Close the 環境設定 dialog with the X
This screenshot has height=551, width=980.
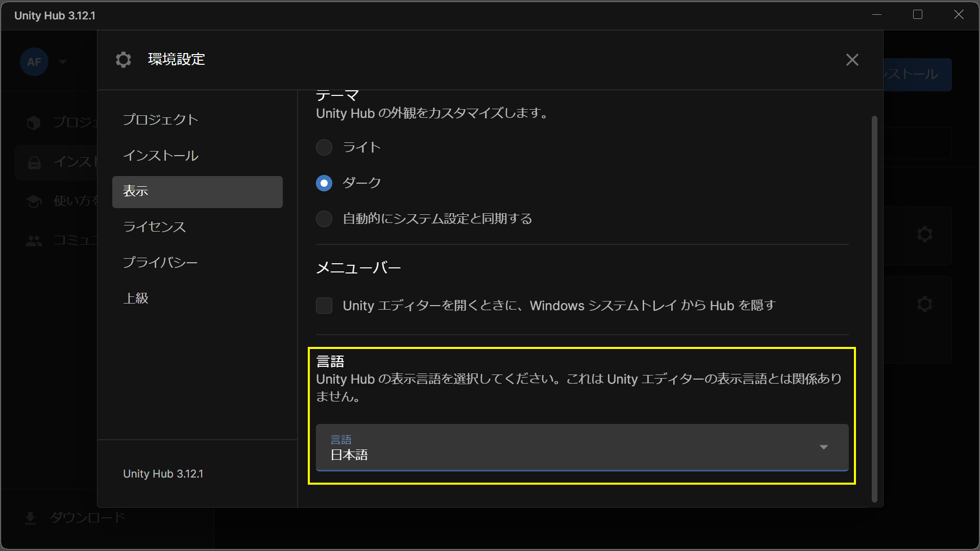[x=852, y=60]
